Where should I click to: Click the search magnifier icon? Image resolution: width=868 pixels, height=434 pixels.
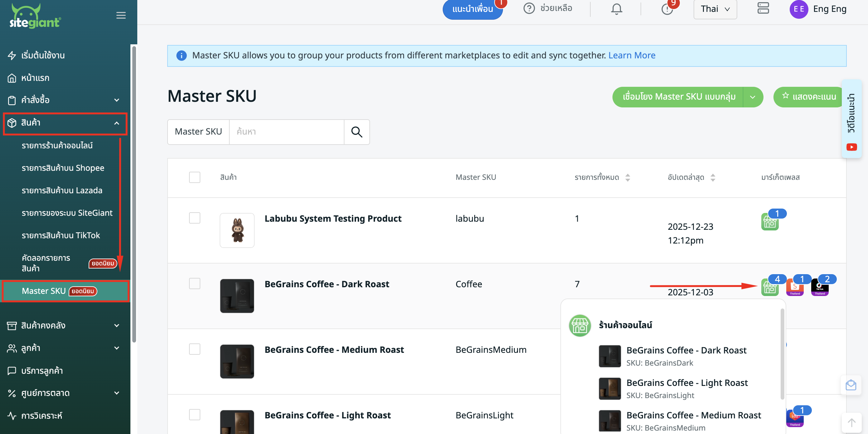coord(357,132)
